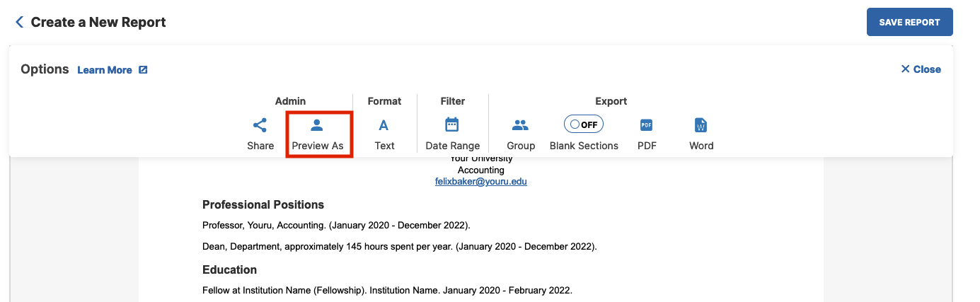980x302 pixels.
Task: Export report as Word document
Action: [701, 125]
